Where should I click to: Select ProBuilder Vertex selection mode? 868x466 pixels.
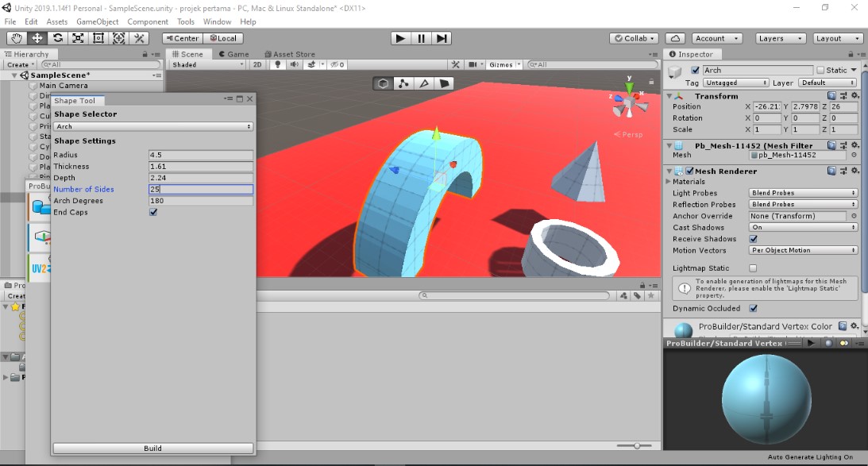pos(403,83)
